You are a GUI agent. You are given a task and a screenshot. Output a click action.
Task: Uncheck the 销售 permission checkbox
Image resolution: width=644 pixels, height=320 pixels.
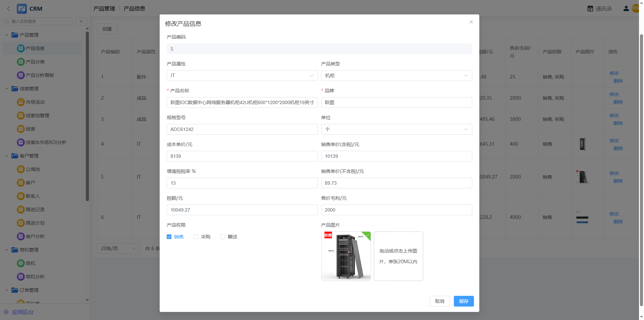[169, 237]
